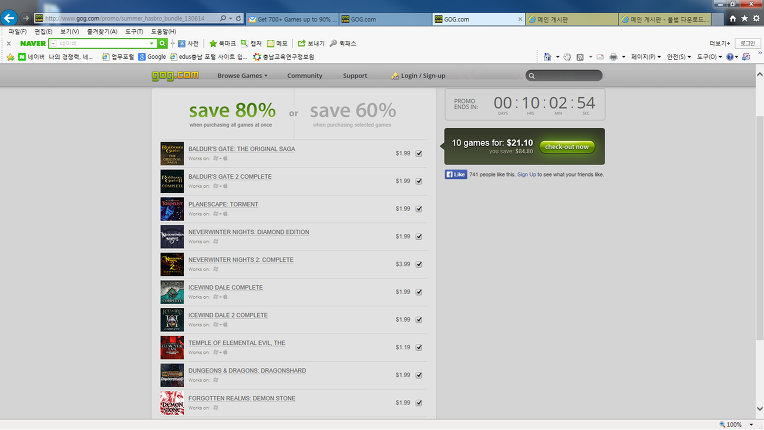Click the Forgotten Realms: Demon Stone thumbnail
764x430 pixels.
pyautogui.click(x=172, y=403)
